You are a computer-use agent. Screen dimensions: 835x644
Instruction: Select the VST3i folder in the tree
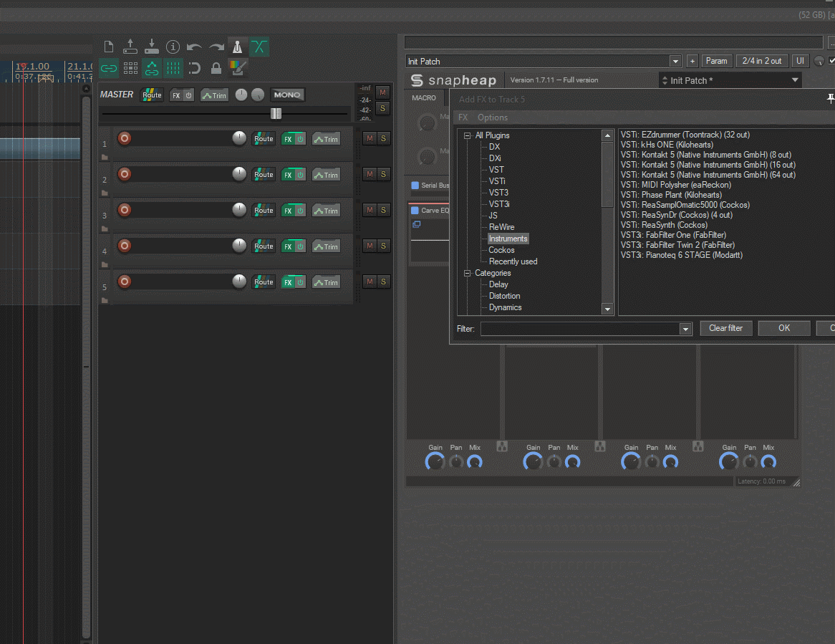[x=499, y=204]
